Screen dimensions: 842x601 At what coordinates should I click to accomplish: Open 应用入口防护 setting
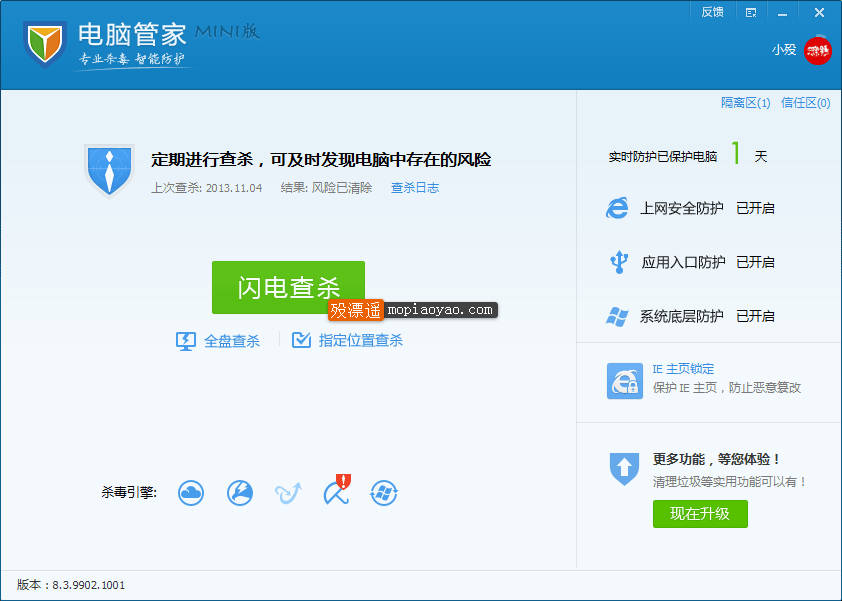click(683, 262)
